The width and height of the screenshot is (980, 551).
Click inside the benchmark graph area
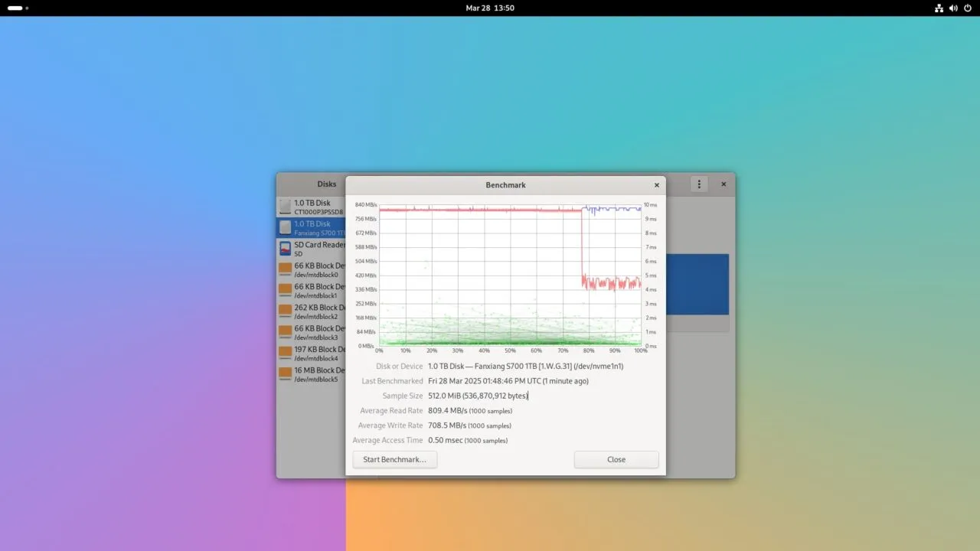[x=510, y=275]
